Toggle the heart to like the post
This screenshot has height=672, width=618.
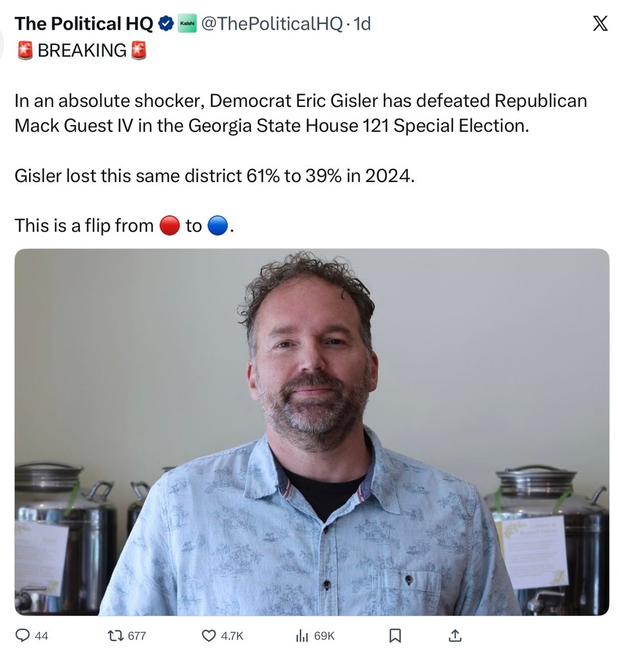click(208, 635)
